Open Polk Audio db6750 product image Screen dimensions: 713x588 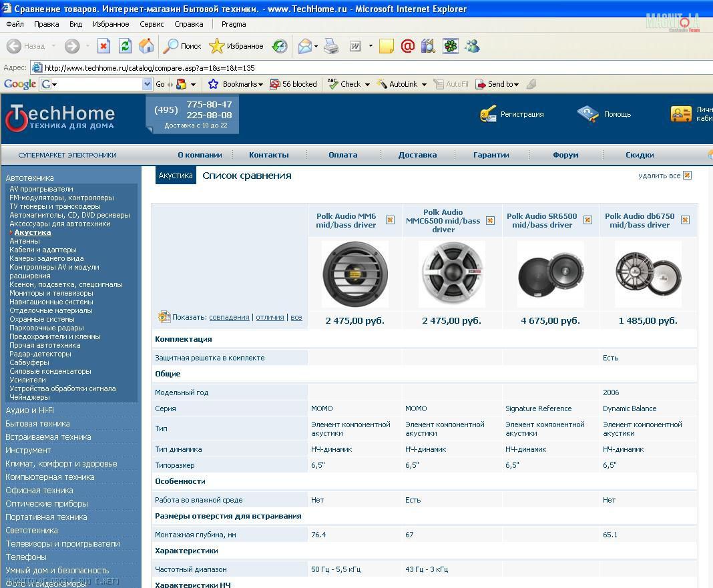[x=648, y=274]
